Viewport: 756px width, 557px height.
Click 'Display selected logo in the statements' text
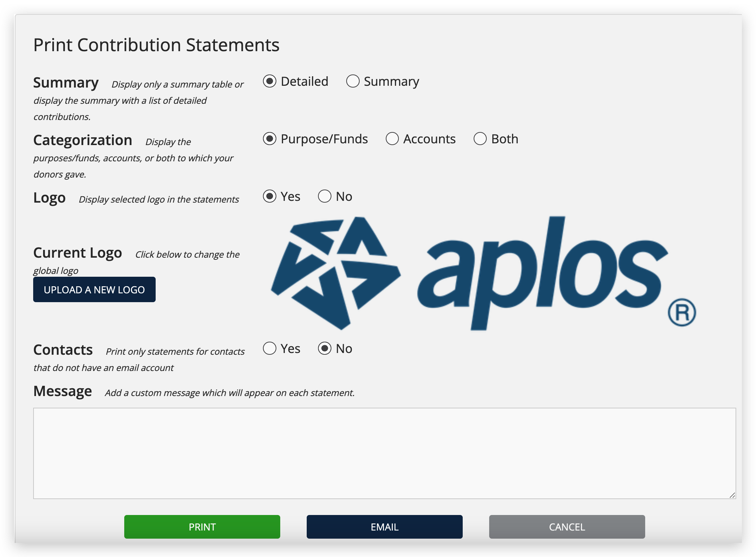[x=159, y=199]
